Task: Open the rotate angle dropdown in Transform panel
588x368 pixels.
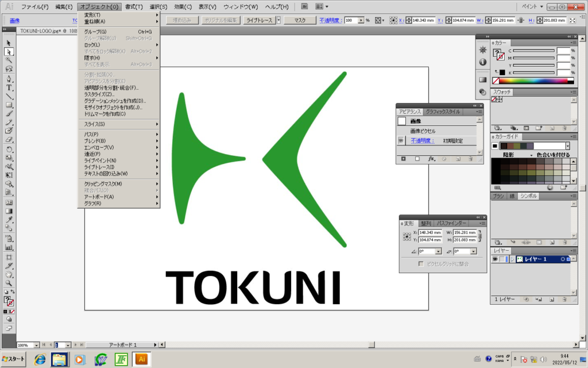Action: tap(438, 251)
